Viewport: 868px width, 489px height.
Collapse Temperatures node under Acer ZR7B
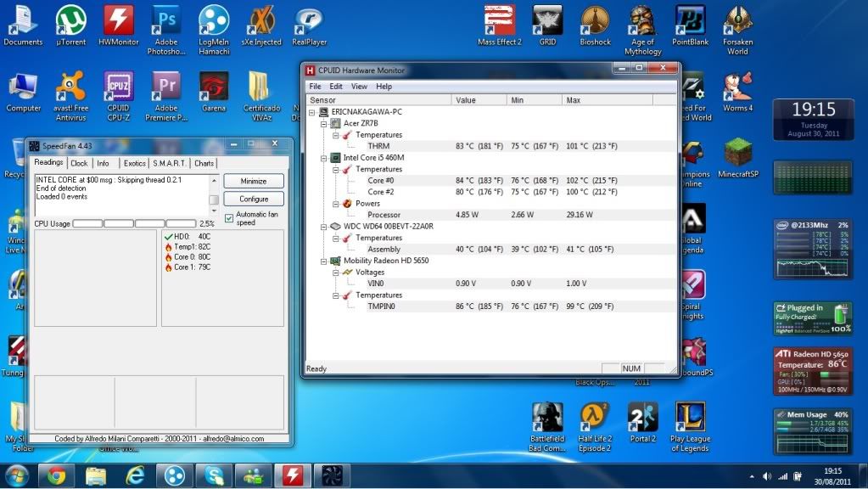click(x=335, y=135)
